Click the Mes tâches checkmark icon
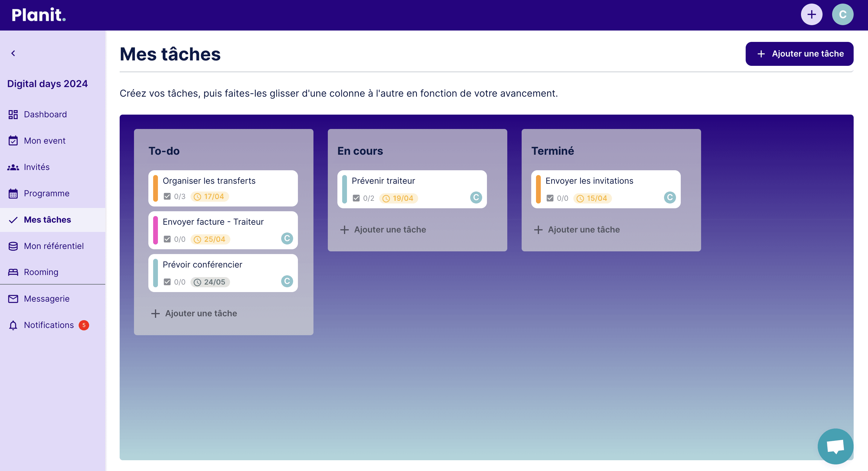 pyautogui.click(x=13, y=220)
